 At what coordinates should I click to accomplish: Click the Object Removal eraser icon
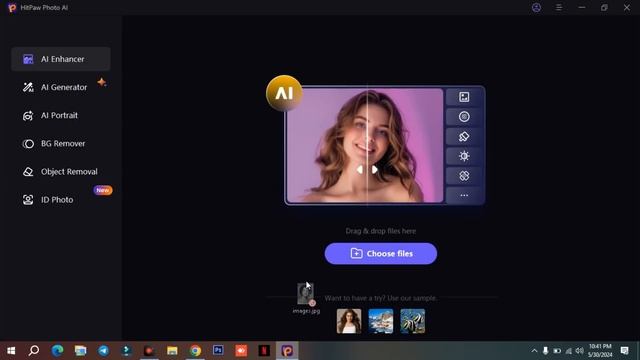click(x=28, y=172)
